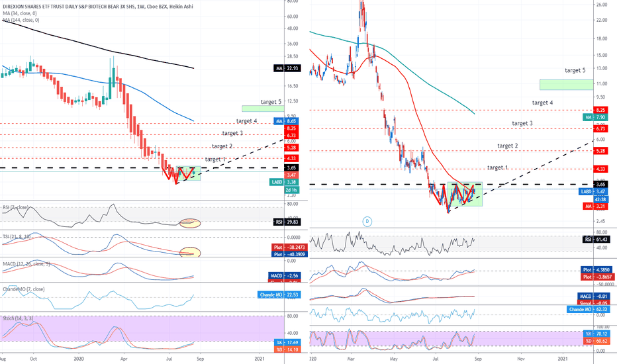Viewport: 617px width, 364px height.
Task: Click the %D 60.62 value label
Action: pos(596,341)
